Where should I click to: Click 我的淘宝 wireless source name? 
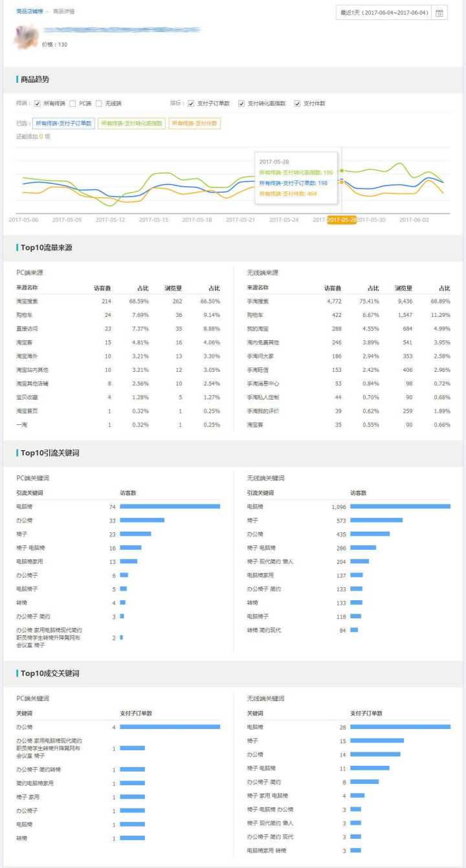258,329
